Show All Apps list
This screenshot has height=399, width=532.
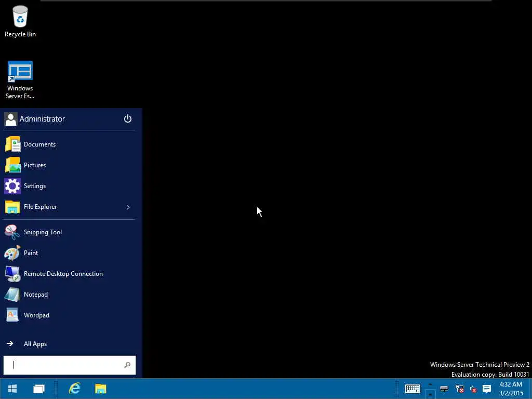tap(69, 344)
